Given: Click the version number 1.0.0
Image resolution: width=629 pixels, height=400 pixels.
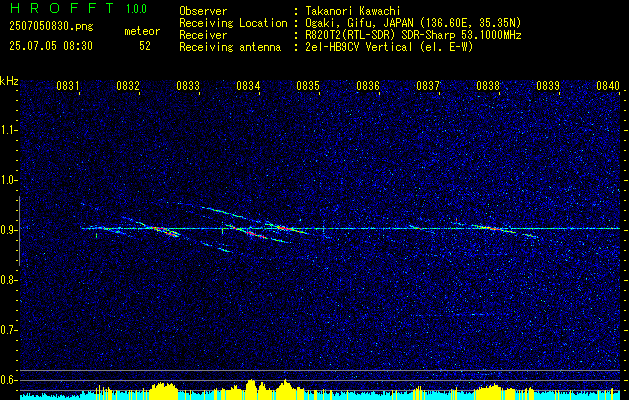Looking at the screenshot, I should pos(136,9).
